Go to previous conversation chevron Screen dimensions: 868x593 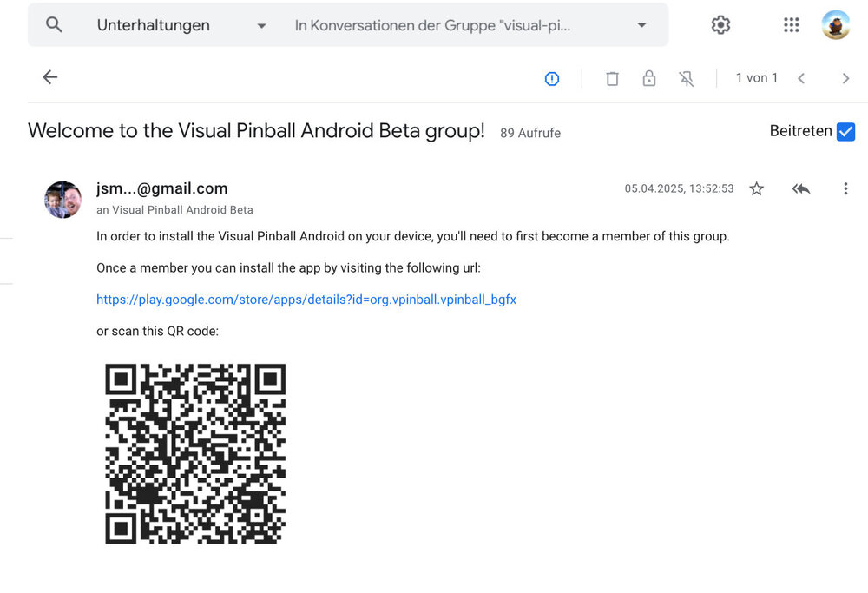click(800, 79)
